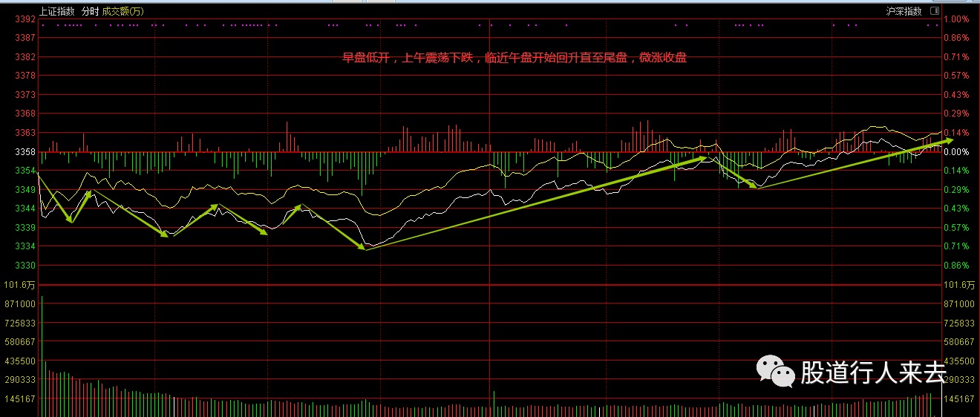Click the 101.6万 volume label on left
The width and height of the screenshot is (980, 417).
point(19,285)
